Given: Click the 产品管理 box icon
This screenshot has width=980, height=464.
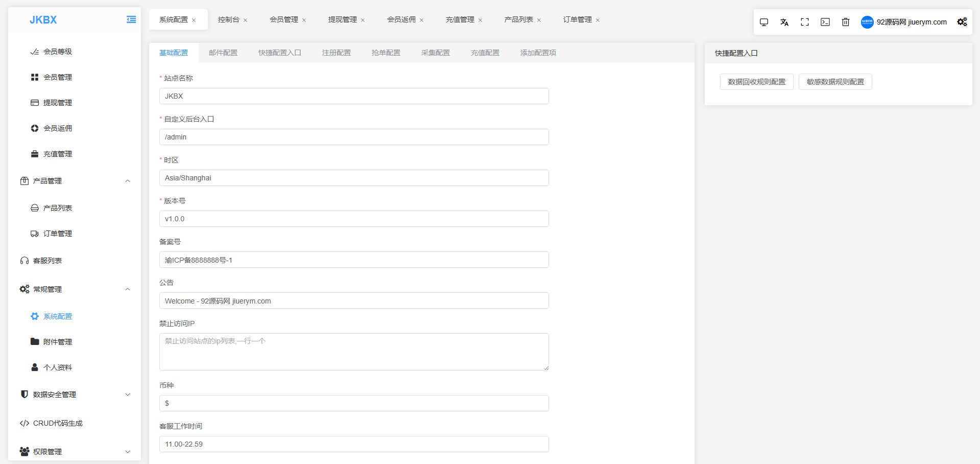Looking at the screenshot, I should (25, 181).
